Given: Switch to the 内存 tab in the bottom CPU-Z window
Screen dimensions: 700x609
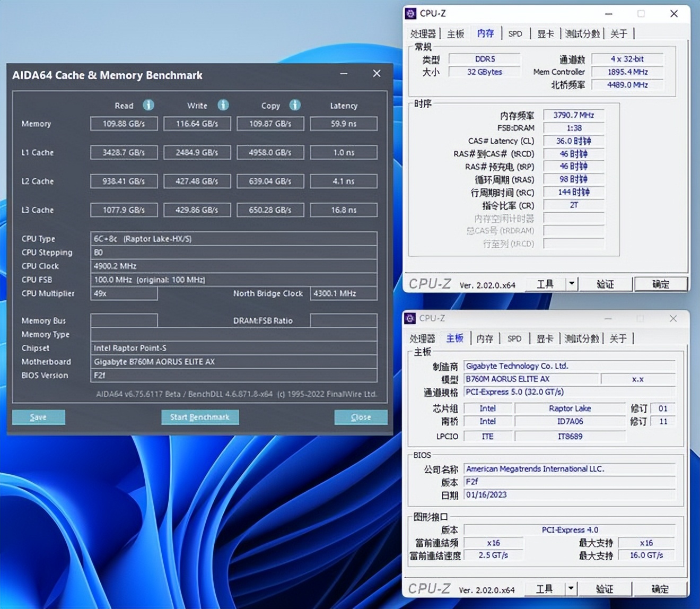Looking at the screenshot, I should pyautogui.click(x=484, y=338).
